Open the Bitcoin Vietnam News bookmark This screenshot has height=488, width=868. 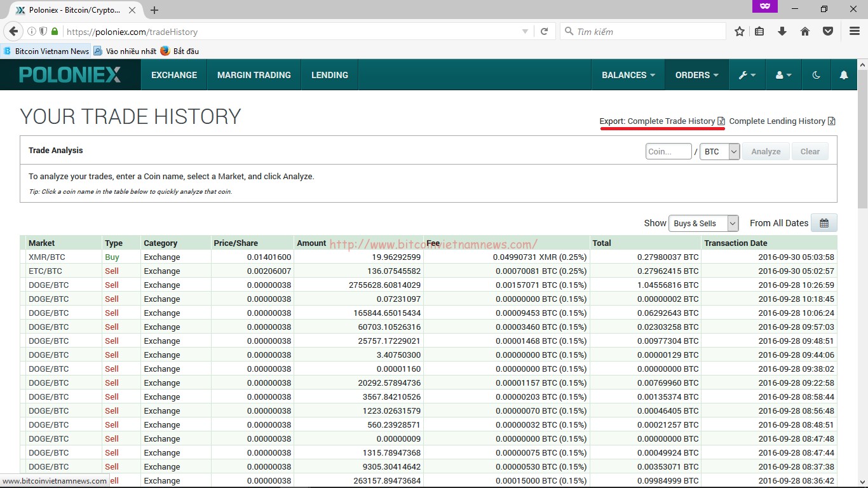[x=46, y=51]
